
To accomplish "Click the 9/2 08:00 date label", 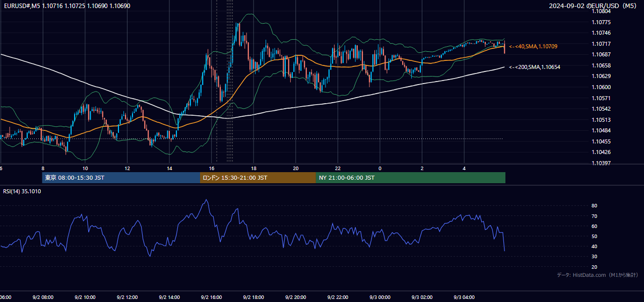I will point(43,297).
